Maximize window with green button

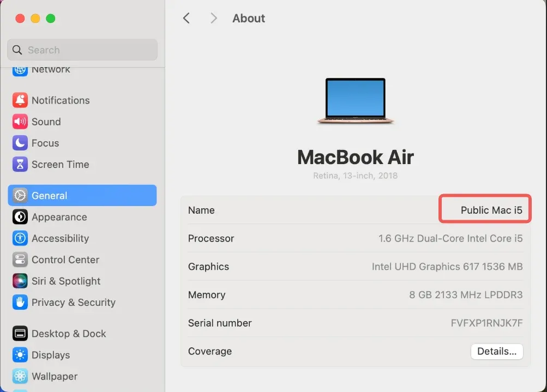51,18
